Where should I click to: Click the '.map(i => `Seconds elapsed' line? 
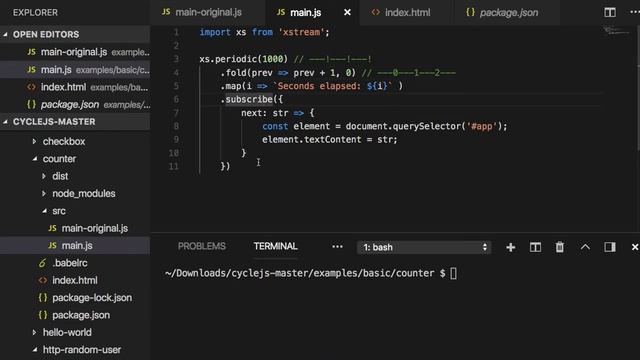[x=311, y=86]
